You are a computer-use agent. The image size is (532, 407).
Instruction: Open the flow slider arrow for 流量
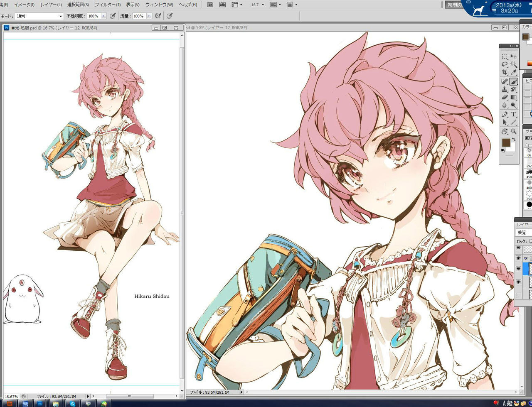(x=149, y=16)
